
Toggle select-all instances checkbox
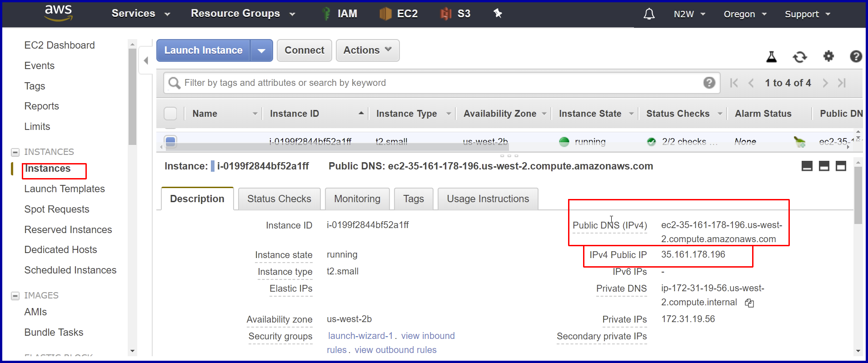click(x=170, y=114)
